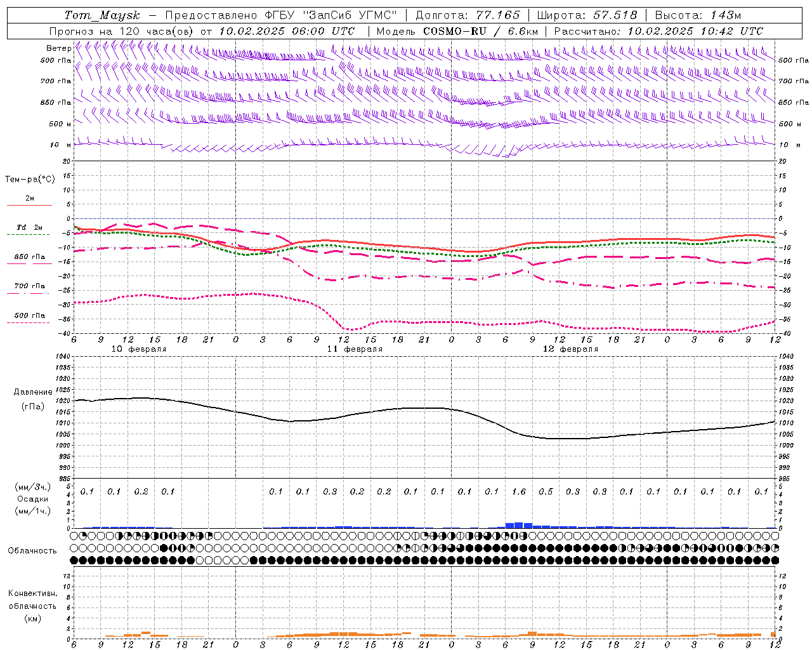This screenshot has width=812, height=650.
Task: Click the '(мм/3ч.)' precipitation unit label
Action: tap(33, 487)
